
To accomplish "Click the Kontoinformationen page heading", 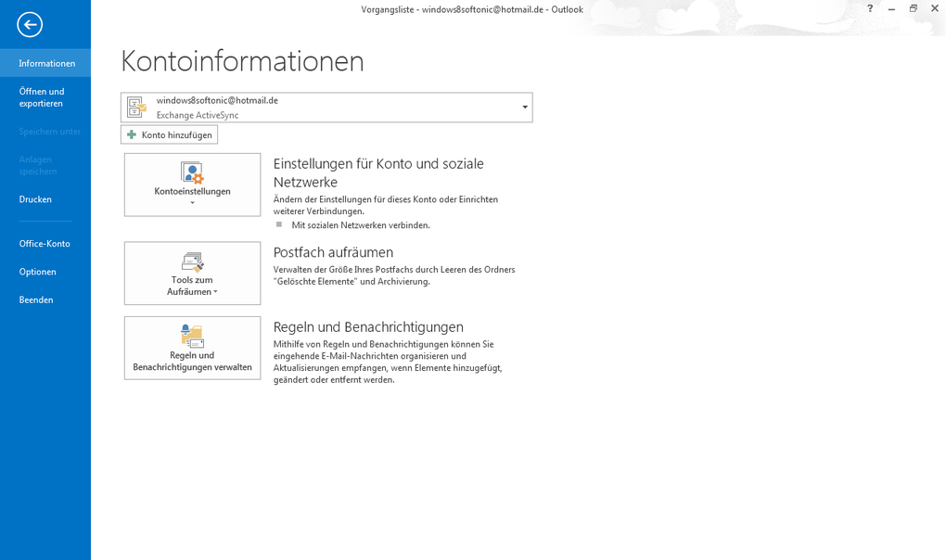I will [x=243, y=61].
